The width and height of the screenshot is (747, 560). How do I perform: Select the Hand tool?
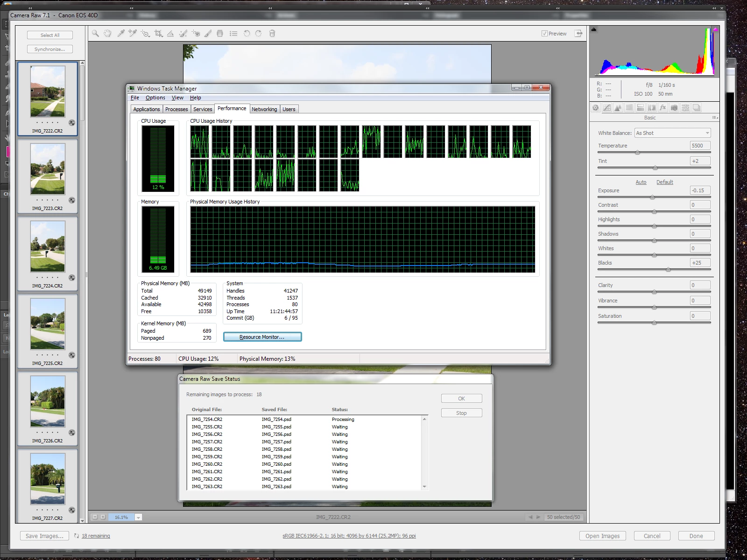(x=108, y=34)
